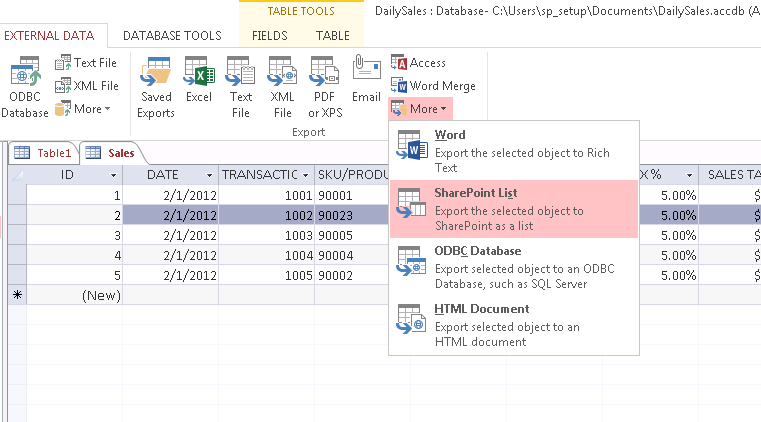
Task: Click transaction cell 1002
Action: (x=266, y=215)
